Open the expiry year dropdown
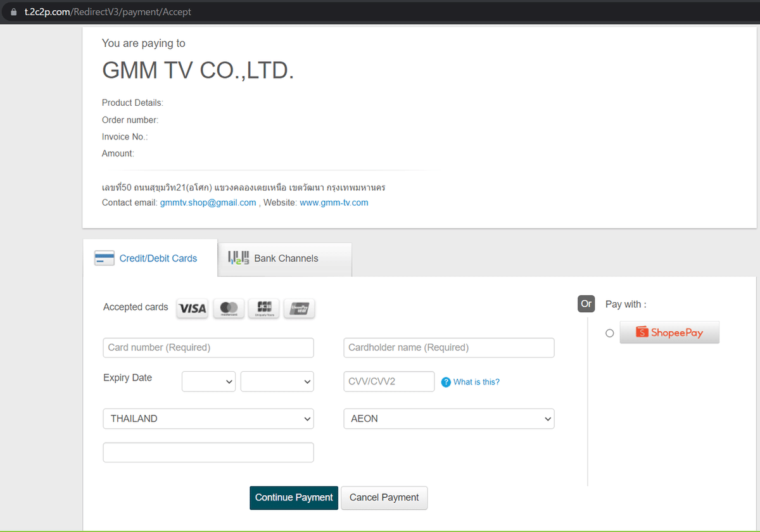This screenshot has height=532, width=760. pos(277,382)
